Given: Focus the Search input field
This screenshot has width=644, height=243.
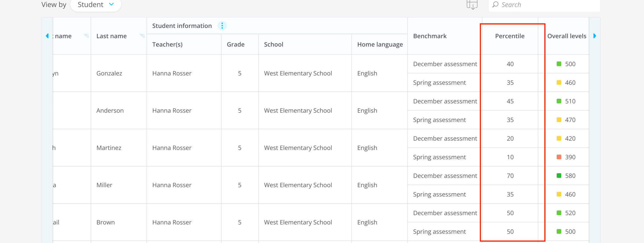Looking at the screenshot, I should click(544, 5).
